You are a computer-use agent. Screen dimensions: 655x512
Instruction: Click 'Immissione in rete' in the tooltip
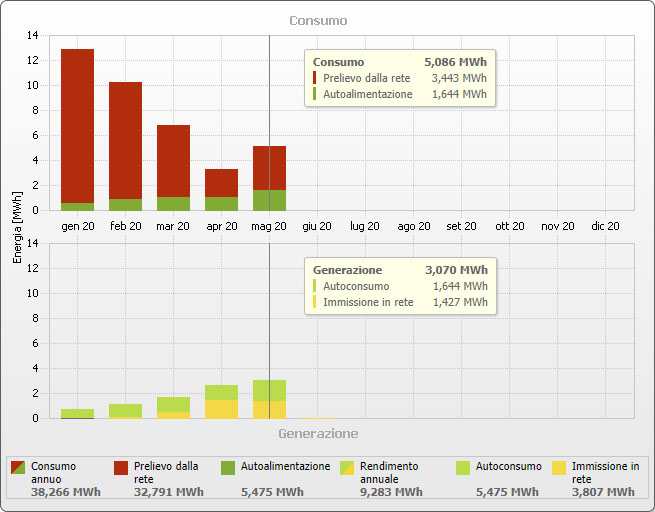point(368,302)
